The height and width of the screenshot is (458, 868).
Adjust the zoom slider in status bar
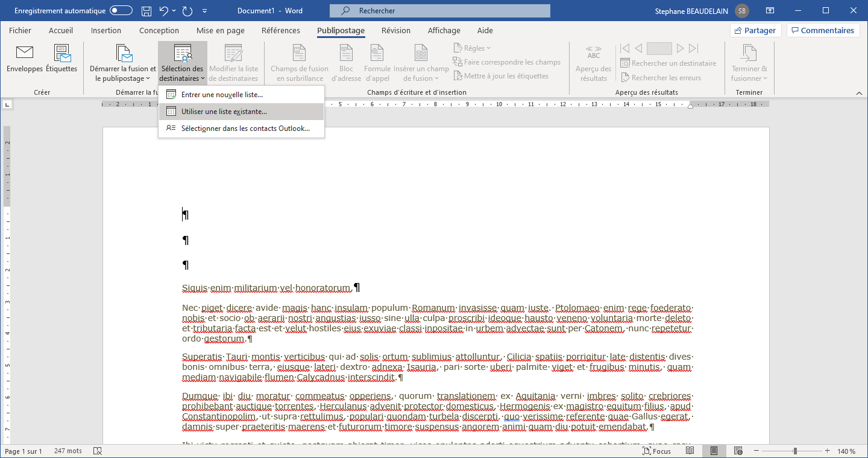[x=795, y=451]
